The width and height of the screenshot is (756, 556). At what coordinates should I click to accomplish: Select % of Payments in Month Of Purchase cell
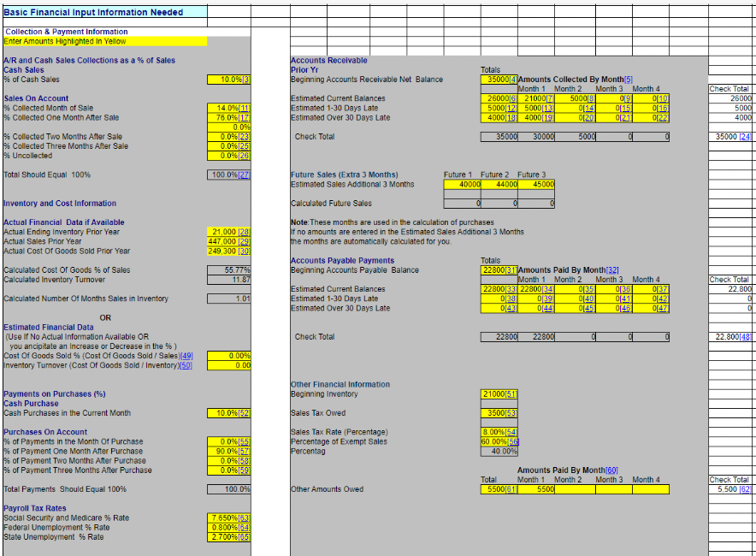(x=229, y=441)
